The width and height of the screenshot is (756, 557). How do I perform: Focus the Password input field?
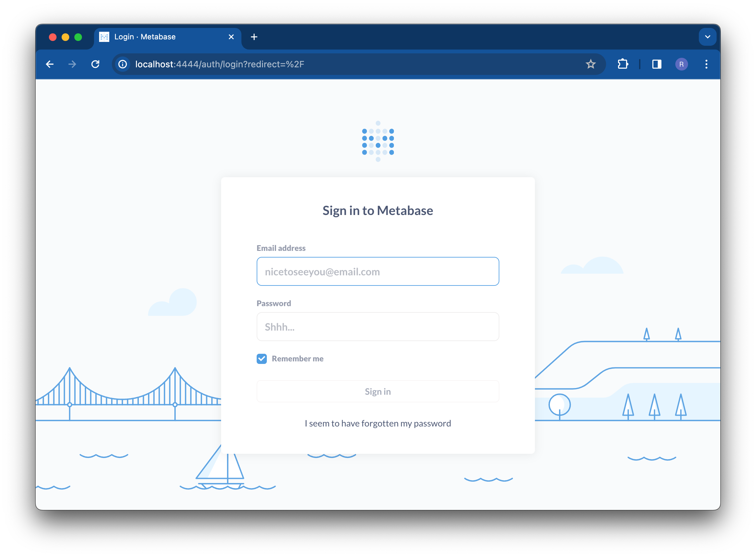point(378,327)
